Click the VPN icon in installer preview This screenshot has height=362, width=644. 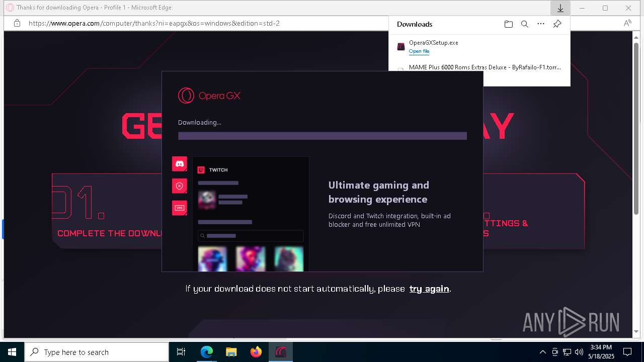tap(180, 208)
